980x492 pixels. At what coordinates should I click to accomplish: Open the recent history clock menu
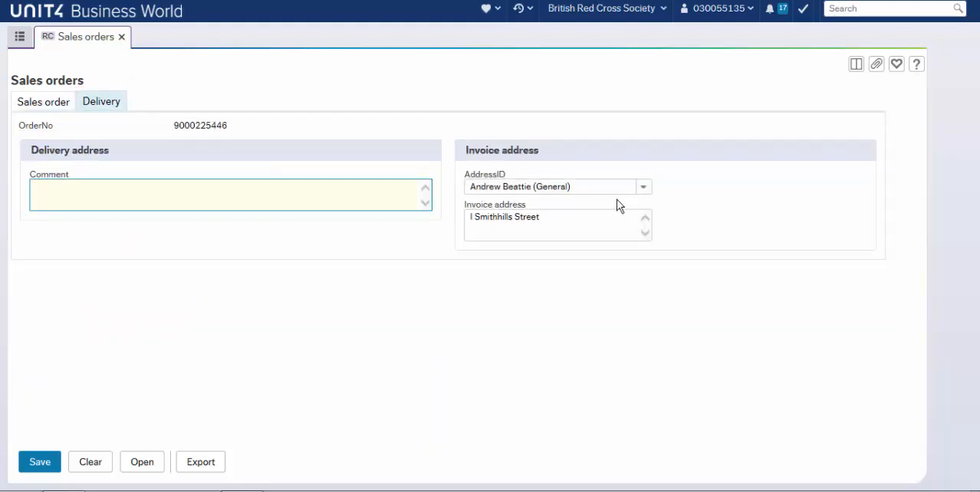coord(523,8)
